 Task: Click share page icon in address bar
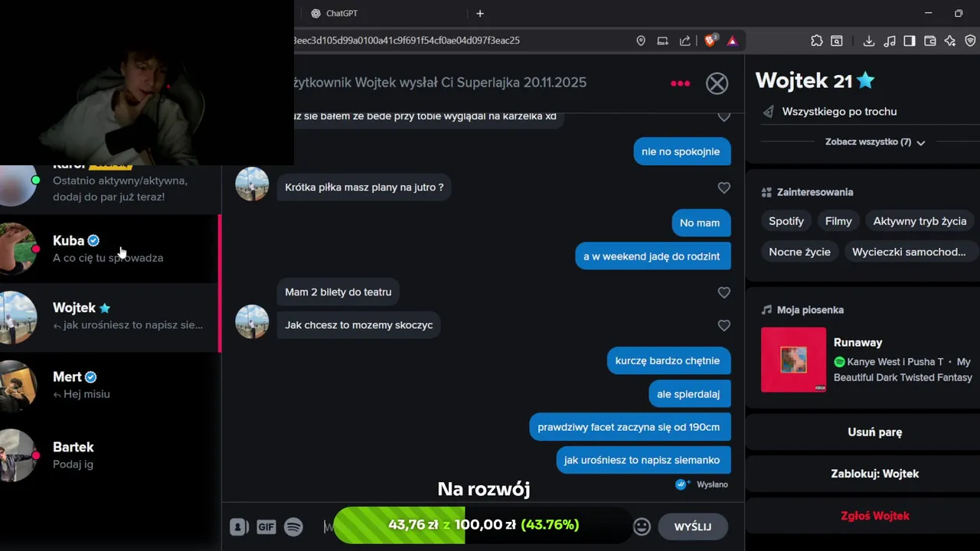click(684, 41)
